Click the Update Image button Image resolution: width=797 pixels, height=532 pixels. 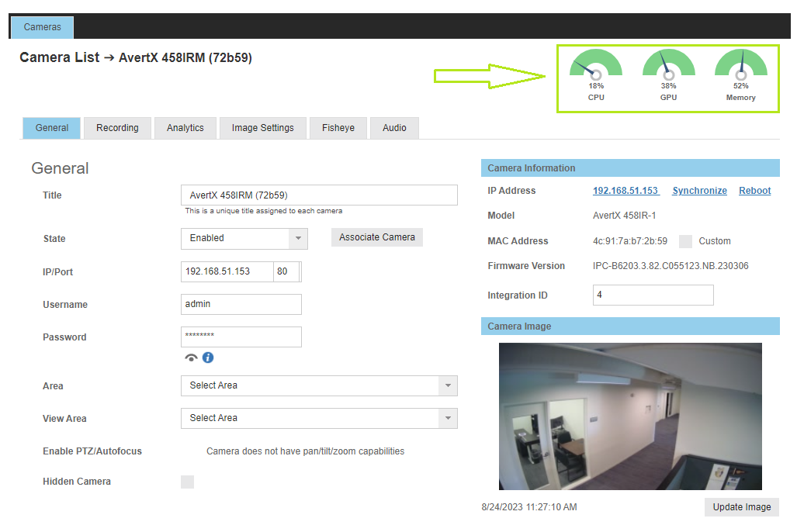pyautogui.click(x=741, y=507)
